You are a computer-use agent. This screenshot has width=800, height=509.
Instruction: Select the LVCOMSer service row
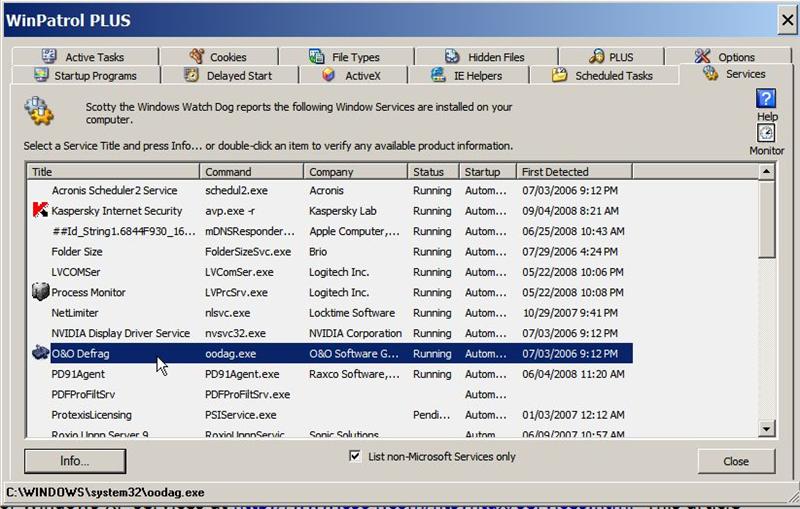(330, 272)
